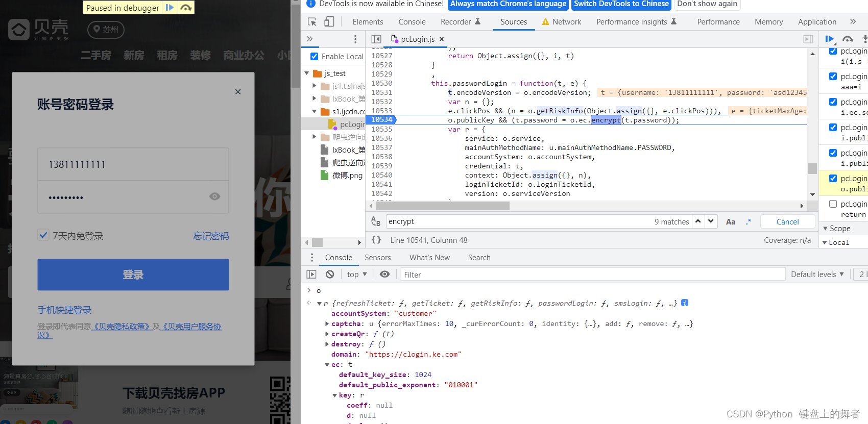Viewport: 868px width, 424px height.
Task: Click the 忘记密码 link
Action: click(211, 236)
